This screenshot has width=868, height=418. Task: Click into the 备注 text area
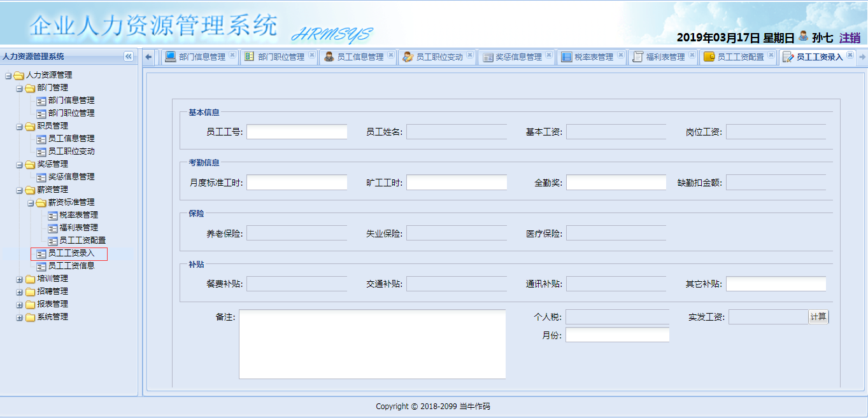pyautogui.click(x=373, y=344)
